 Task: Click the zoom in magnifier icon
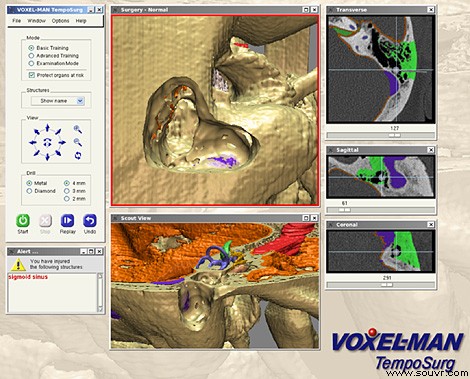click(78, 129)
